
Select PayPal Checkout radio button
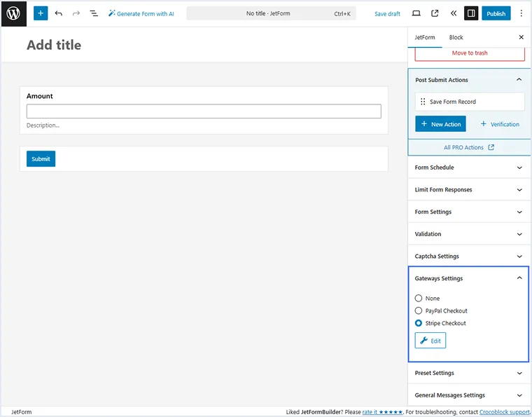coord(419,311)
